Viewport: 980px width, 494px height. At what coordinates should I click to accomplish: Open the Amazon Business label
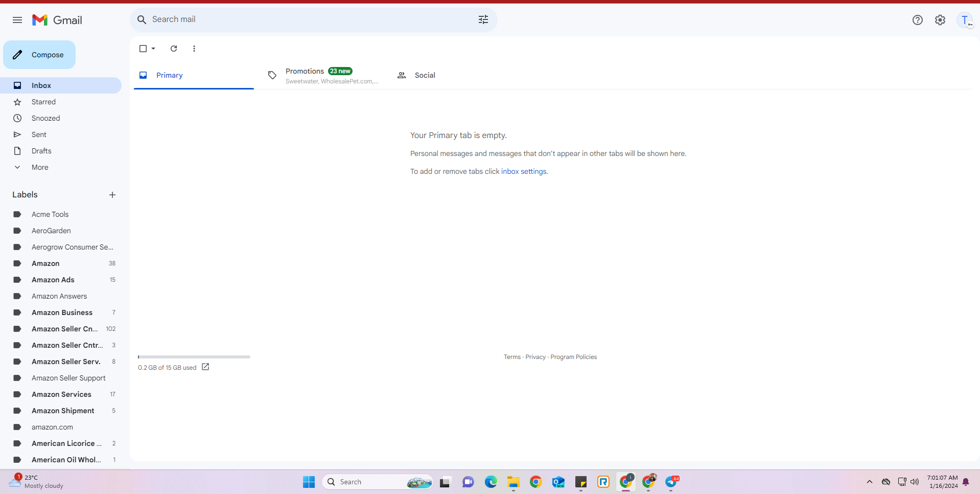coord(61,312)
